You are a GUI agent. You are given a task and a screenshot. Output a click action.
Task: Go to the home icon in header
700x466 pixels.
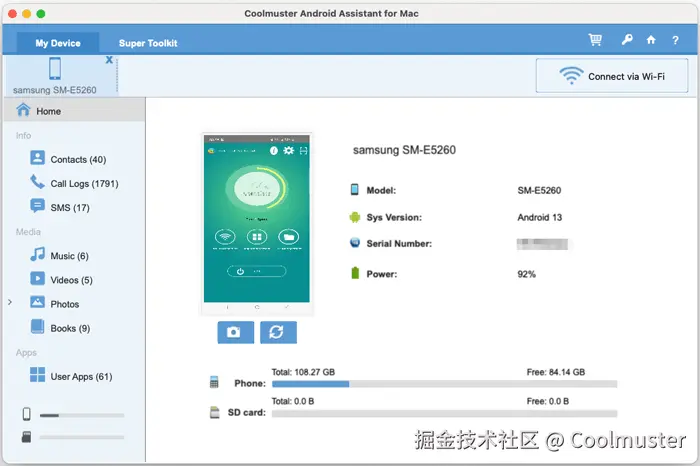(x=651, y=40)
